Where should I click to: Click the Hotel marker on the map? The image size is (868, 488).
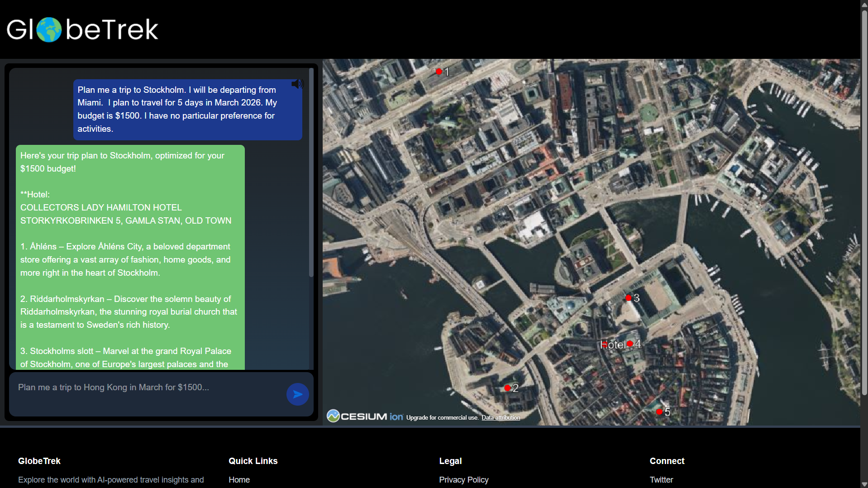pyautogui.click(x=605, y=345)
